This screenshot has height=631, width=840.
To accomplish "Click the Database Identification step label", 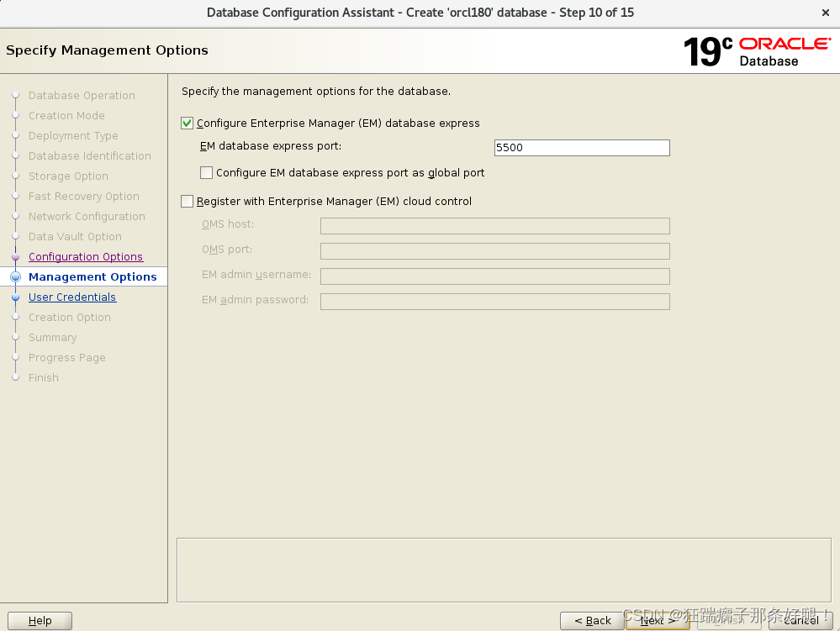I will (90, 155).
